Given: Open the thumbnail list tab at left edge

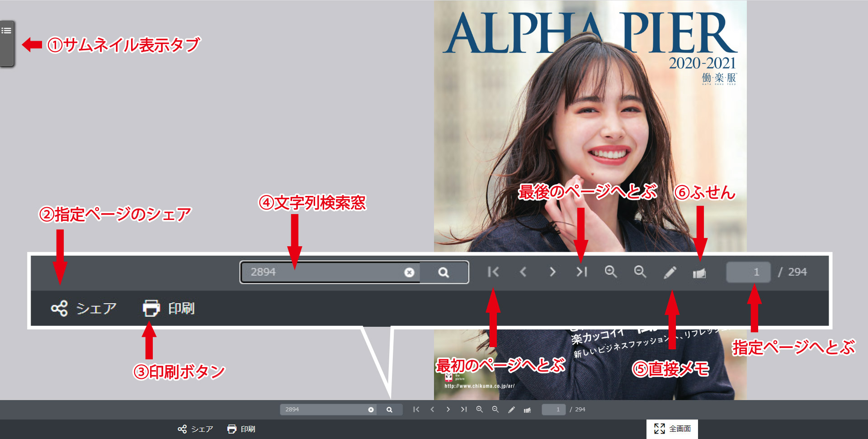Looking at the screenshot, I should tap(7, 43).
